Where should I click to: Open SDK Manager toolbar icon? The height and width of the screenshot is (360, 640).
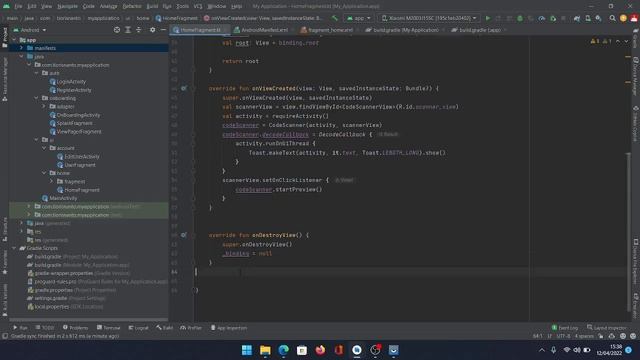tap(598, 18)
